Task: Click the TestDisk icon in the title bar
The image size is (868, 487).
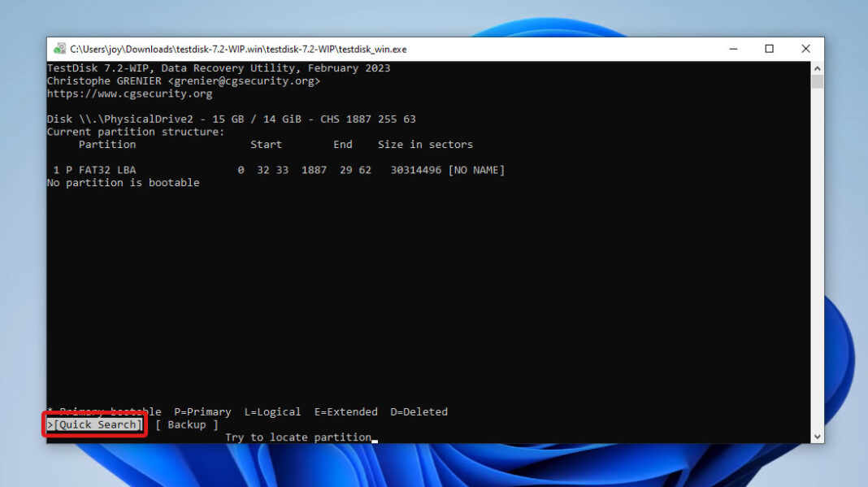Action: click(56, 49)
